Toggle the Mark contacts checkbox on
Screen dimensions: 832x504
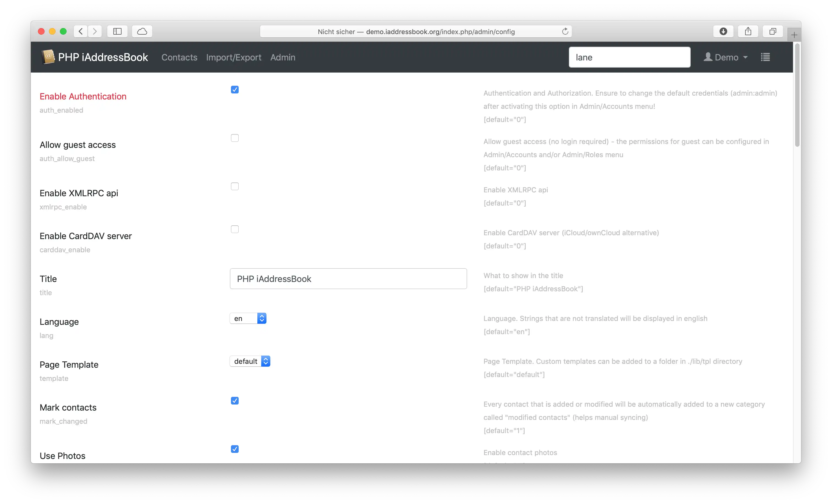click(234, 400)
